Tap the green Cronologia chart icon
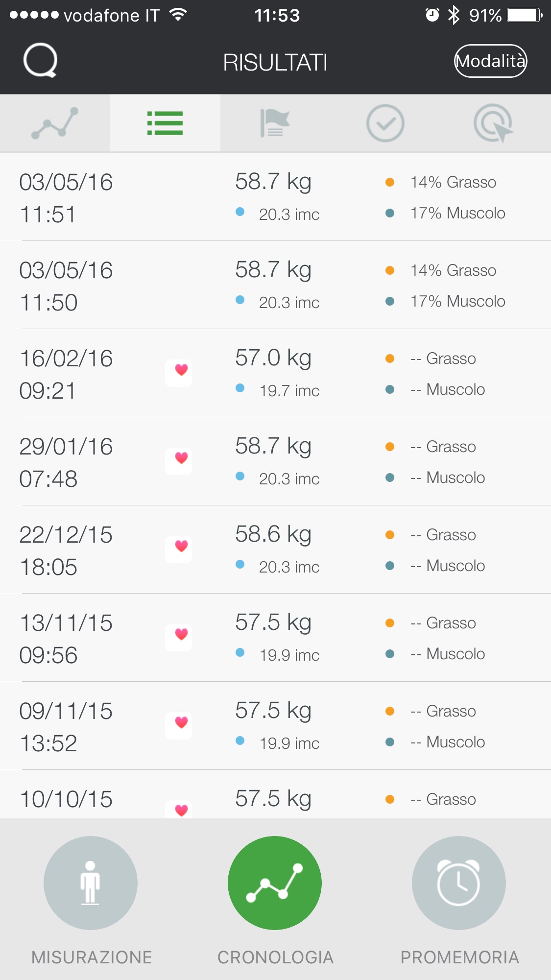 click(x=275, y=883)
